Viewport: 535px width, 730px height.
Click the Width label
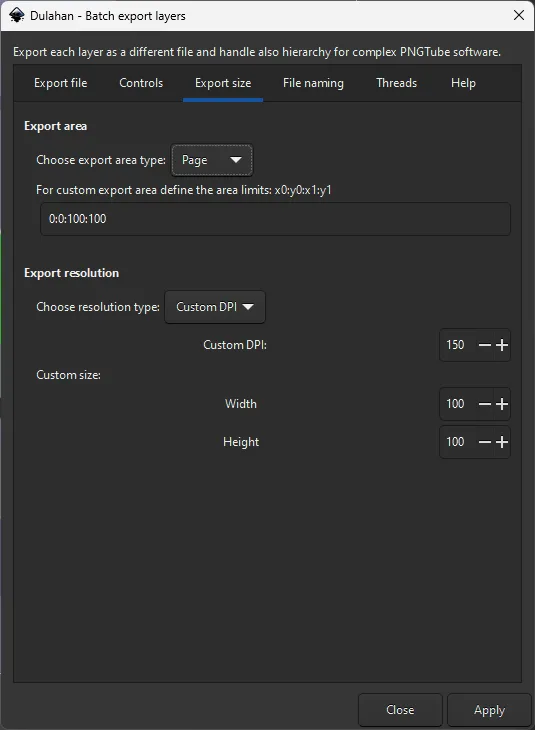coord(241,404)
